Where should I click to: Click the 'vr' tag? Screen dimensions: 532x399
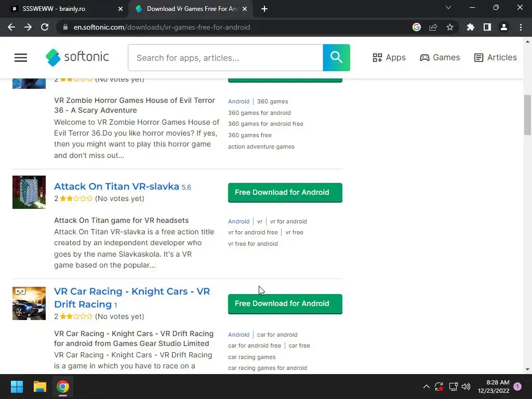[260, 221]
